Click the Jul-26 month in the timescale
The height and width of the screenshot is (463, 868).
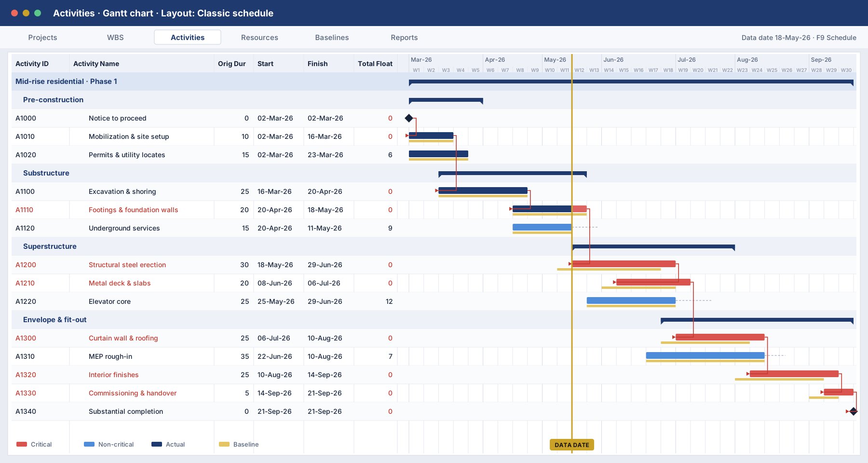pos(687,60)
